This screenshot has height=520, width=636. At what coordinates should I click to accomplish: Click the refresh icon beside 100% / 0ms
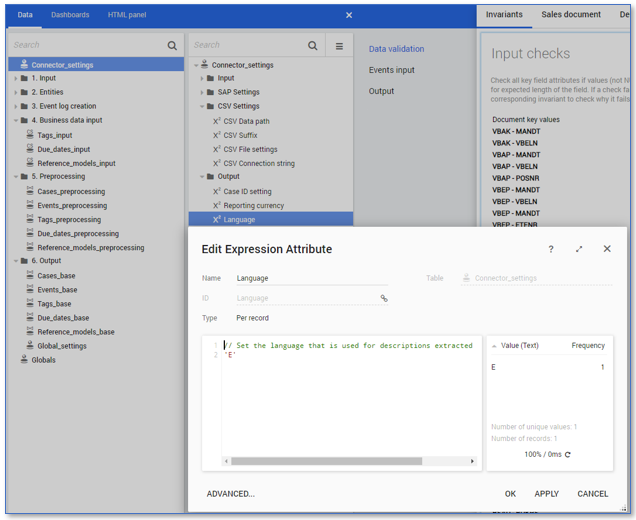point(568,455)
